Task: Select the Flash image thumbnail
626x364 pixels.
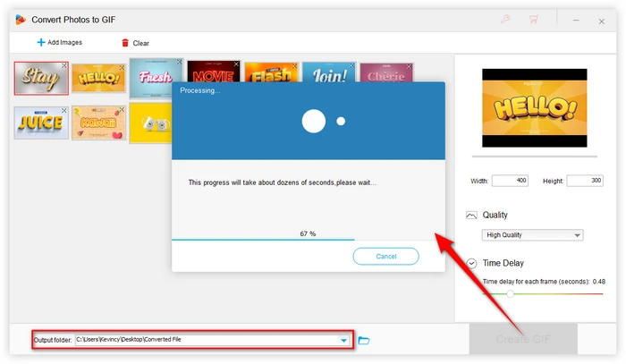Action: pos(271,72)
